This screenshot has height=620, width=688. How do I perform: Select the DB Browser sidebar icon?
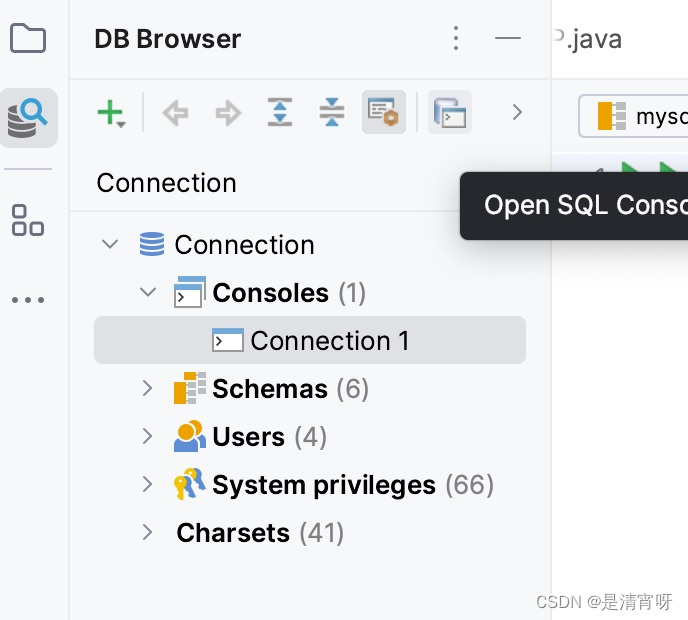[x=28, y=118]
